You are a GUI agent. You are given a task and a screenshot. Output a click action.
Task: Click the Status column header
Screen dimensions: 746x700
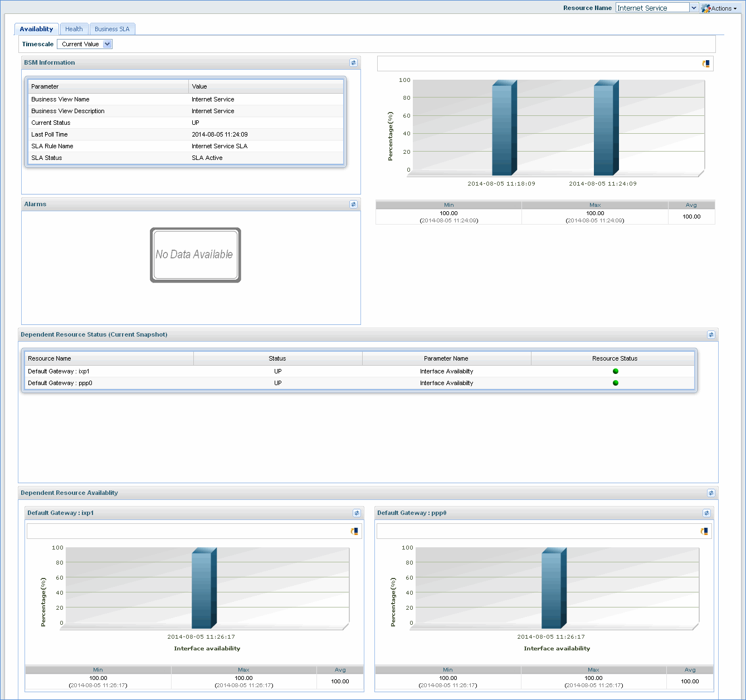(x=277, y=358)
